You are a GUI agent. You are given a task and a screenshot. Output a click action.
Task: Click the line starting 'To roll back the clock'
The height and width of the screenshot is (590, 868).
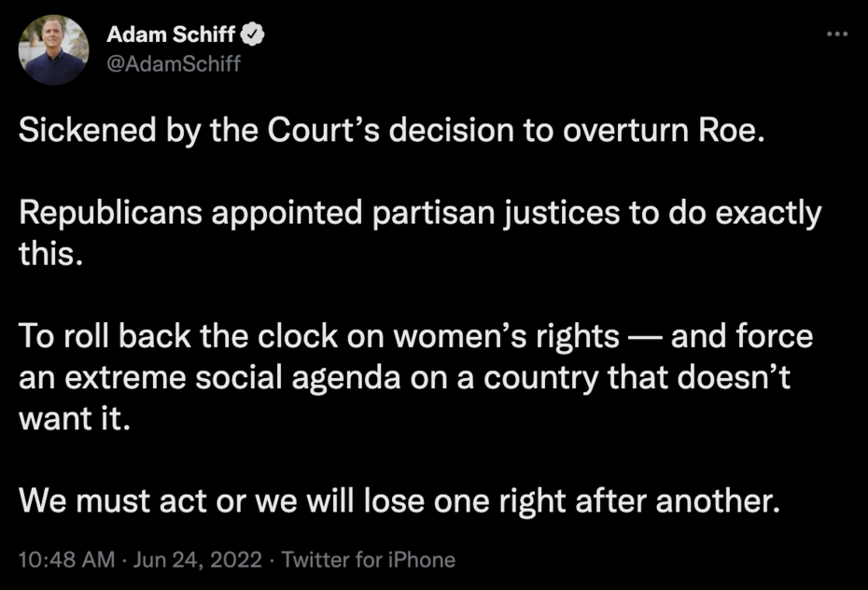415,336
